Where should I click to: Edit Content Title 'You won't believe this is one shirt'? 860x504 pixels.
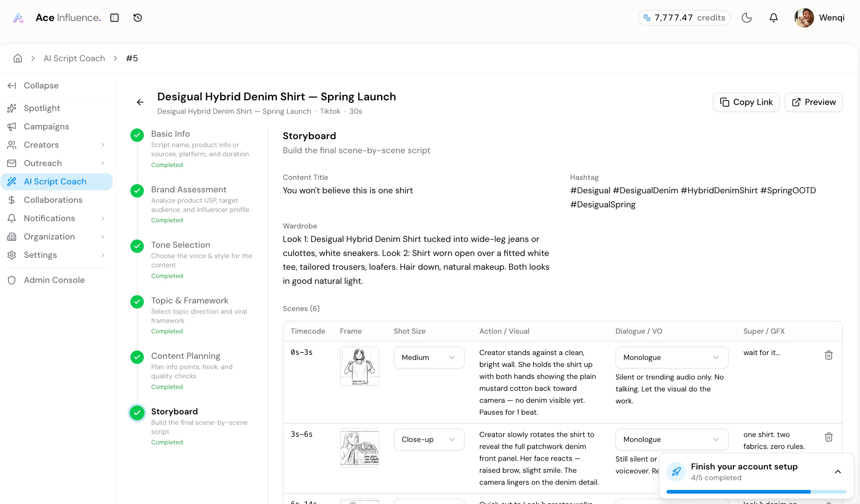347,191
